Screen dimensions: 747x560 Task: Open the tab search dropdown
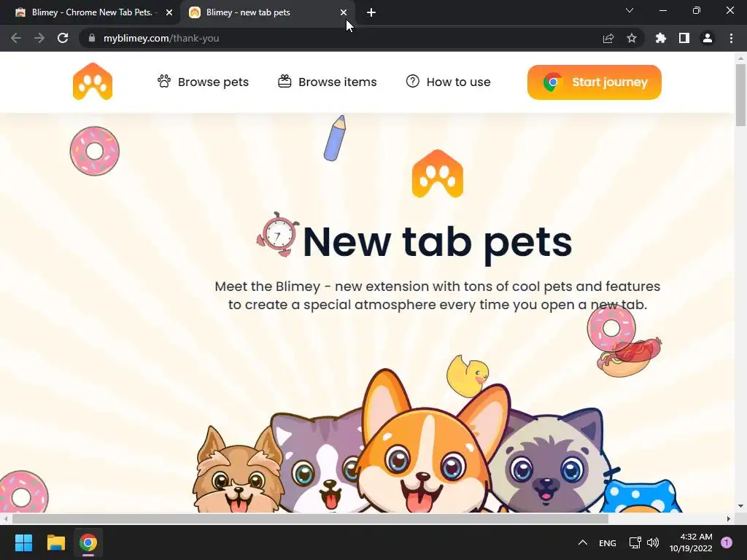coord(630,10)
